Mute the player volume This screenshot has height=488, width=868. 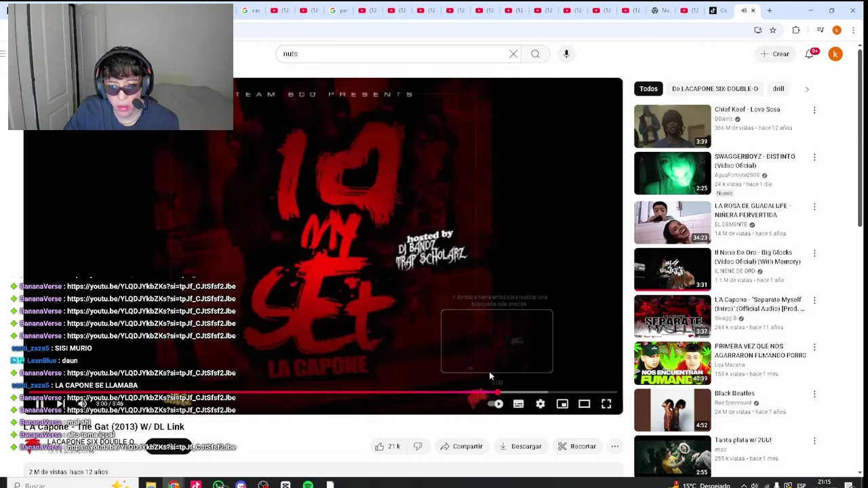pos(82,404)
